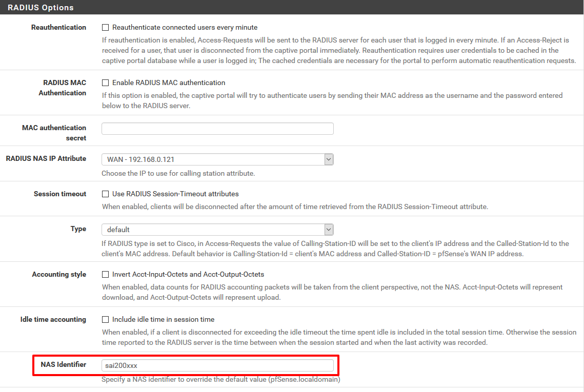Tick Invert Acct-Input-Octets and Acct-Output-Octets checkbox

[x=106, y=275]
